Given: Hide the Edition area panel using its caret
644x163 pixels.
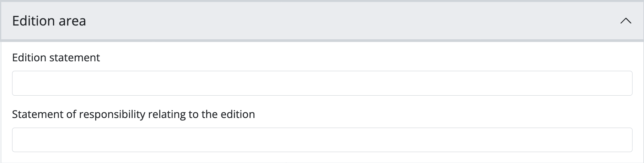Looking at the screenshot, I should pos(626,21).
